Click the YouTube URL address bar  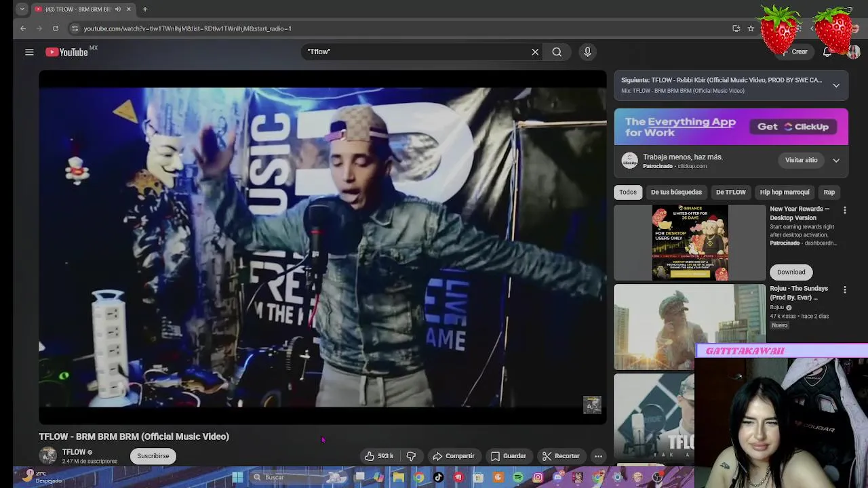click(187, 28)
